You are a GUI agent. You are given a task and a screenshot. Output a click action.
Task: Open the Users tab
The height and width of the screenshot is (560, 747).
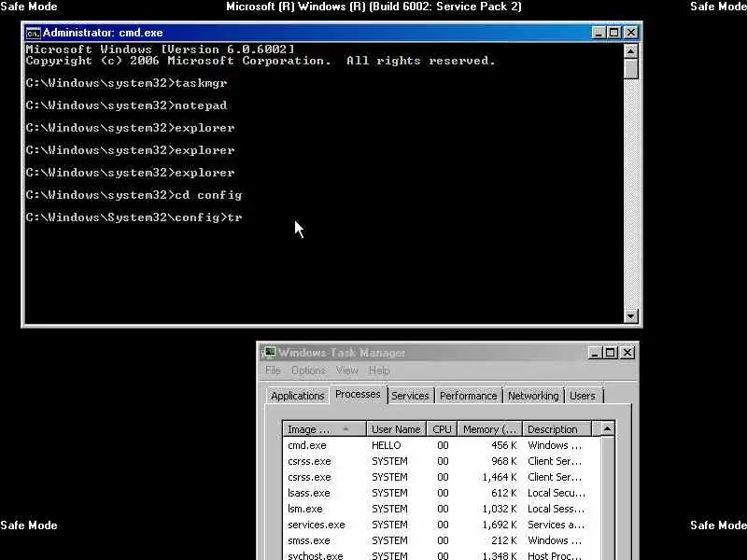tap(583, 396)
